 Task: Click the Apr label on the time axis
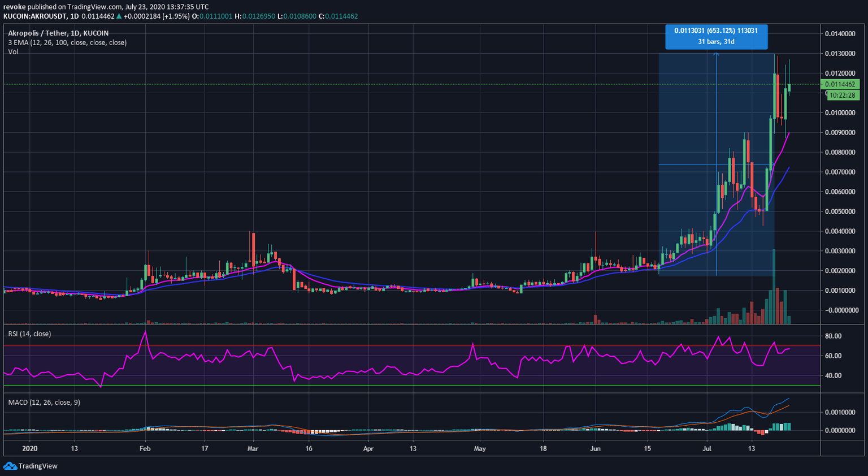368,449
